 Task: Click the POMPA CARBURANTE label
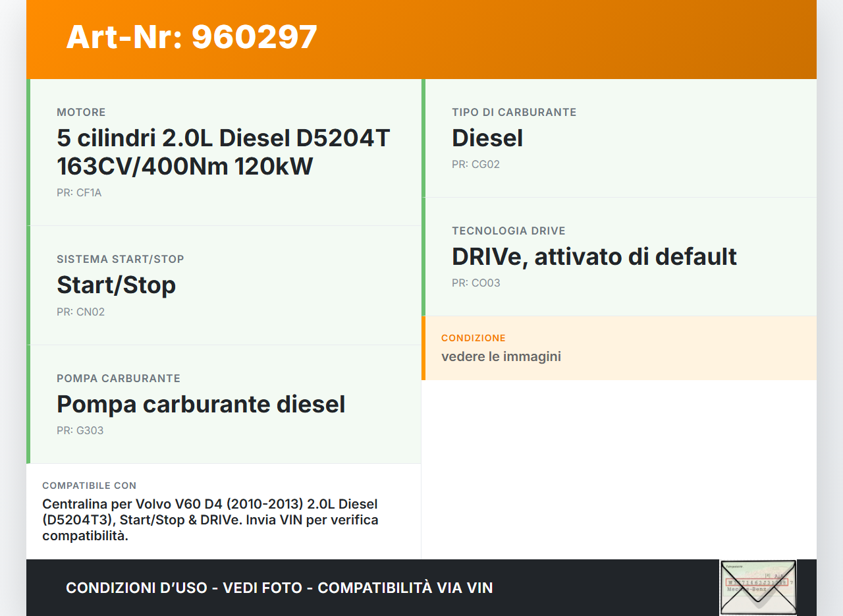(x=119, y=379)
